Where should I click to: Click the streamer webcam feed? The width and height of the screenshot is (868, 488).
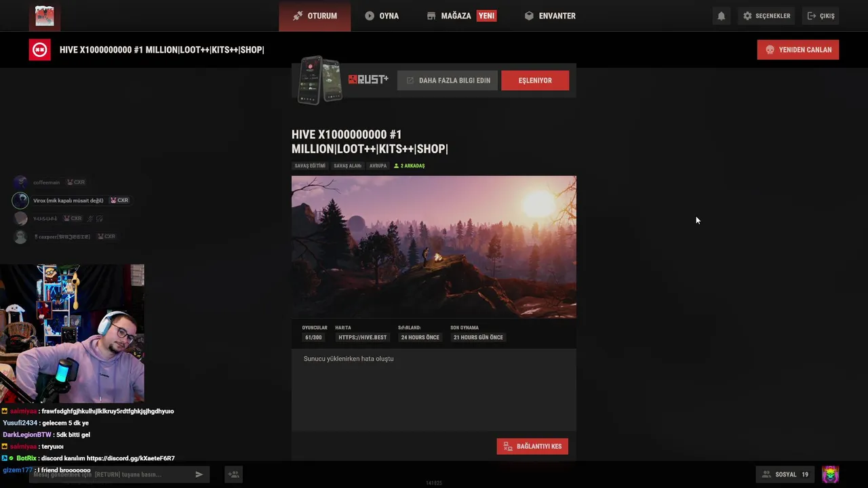tap(72, 333)
